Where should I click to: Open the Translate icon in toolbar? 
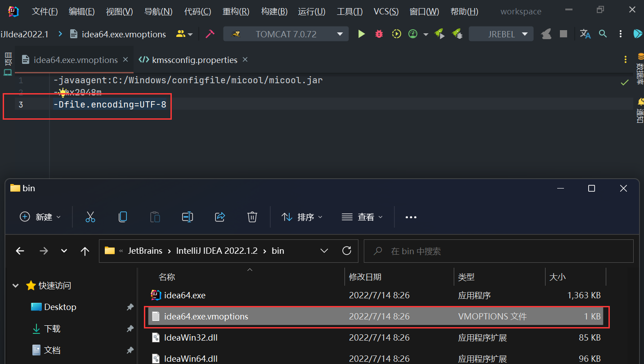(x=585, y=34)
